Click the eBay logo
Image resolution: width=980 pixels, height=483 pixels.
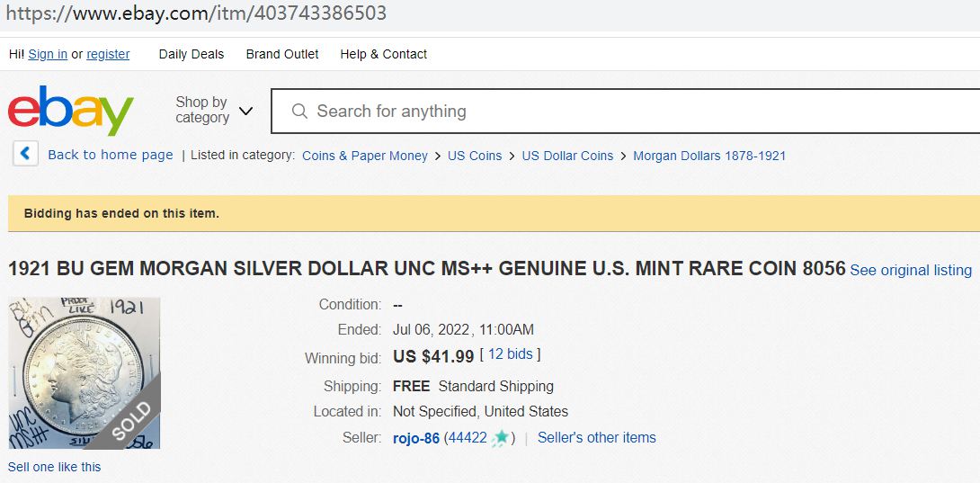pos(70,111)
